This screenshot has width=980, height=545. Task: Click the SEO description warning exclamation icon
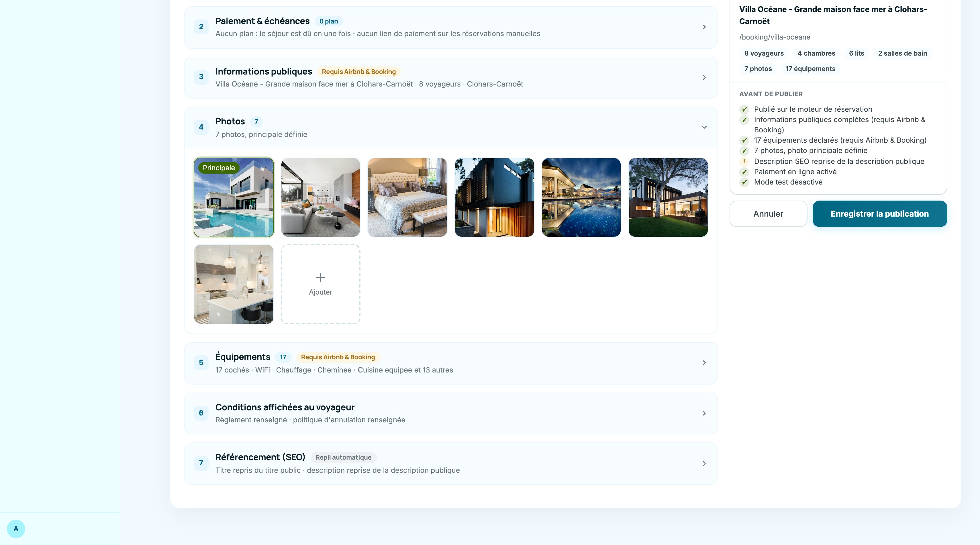point(744,161)
